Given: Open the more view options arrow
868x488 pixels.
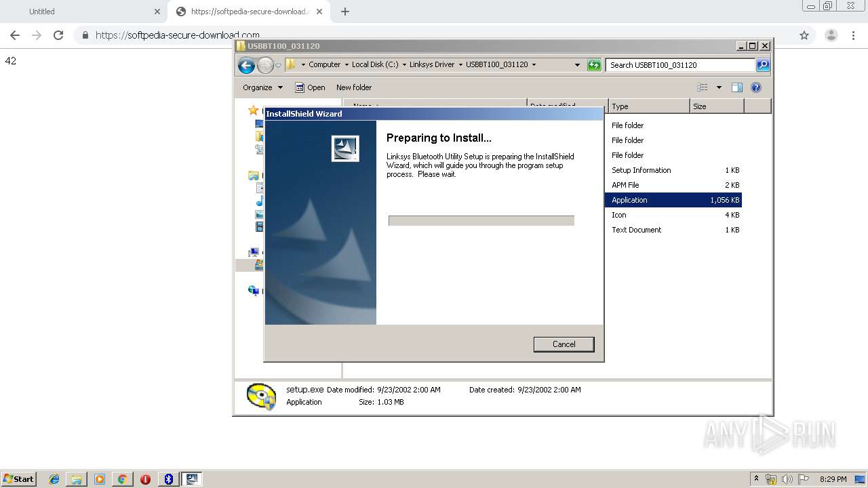Looking at the screenshot, I should coord(719,87).
